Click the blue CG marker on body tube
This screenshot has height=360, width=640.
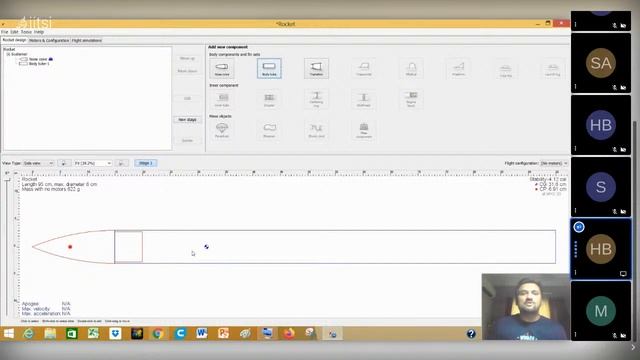(207, 247)
